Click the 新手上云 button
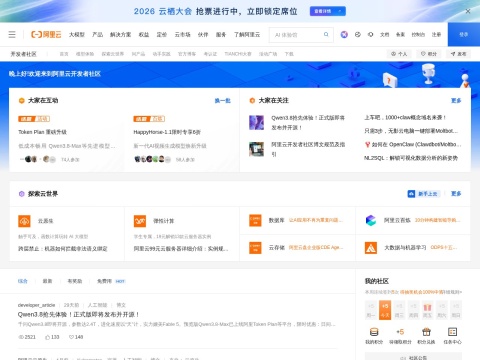This screenshot has width=480, height=360. (423, 194)
